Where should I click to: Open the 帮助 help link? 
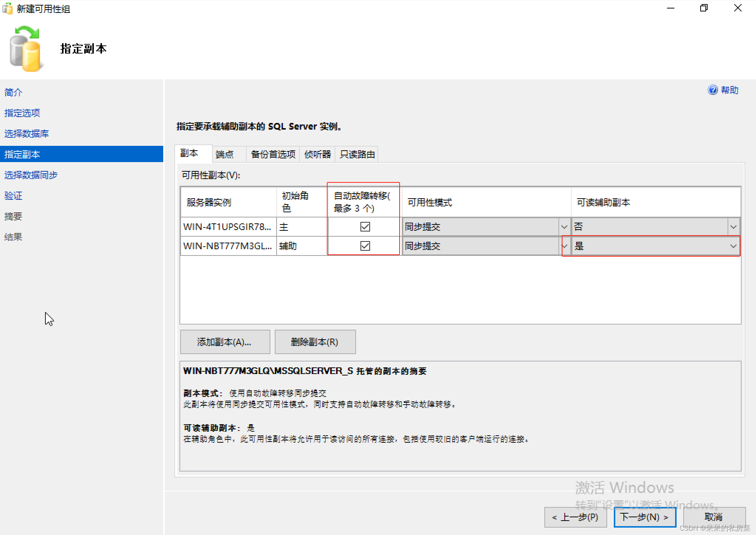tap(729, 90)
